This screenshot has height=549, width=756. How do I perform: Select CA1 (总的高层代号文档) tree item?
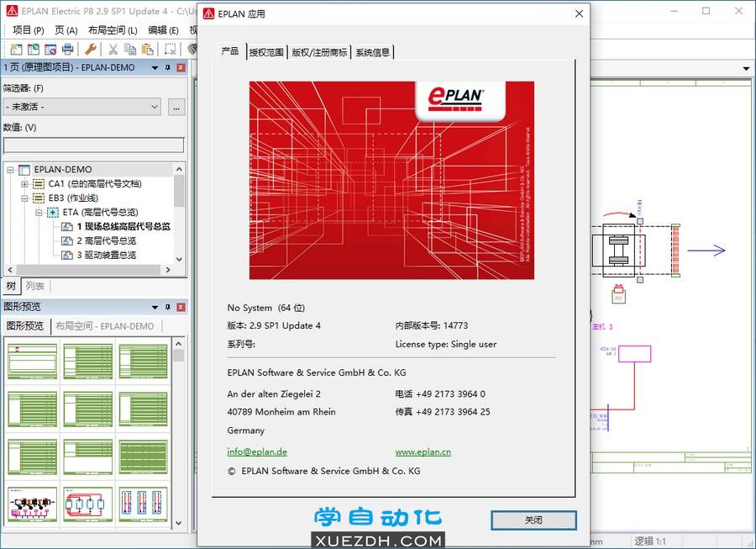[95, 184]
